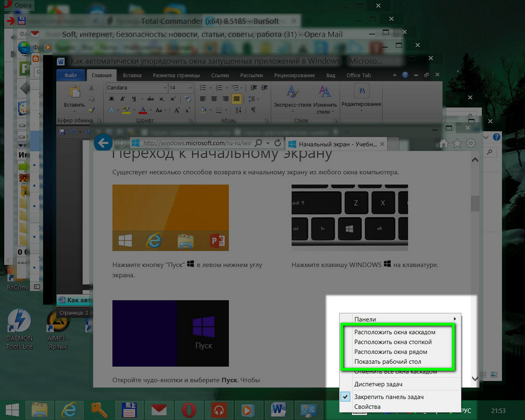Click the borders icon in Word
525x420 pixels.
[x=218, y=110]
